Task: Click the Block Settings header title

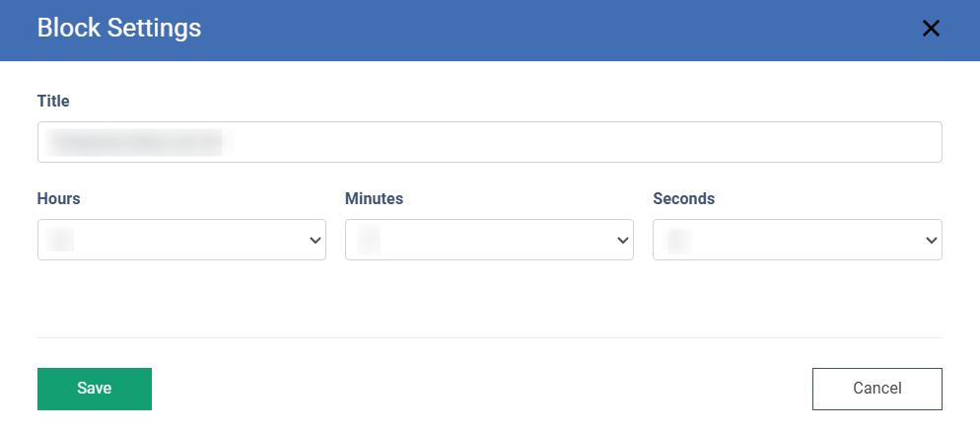Action: [x=119, y=29]
